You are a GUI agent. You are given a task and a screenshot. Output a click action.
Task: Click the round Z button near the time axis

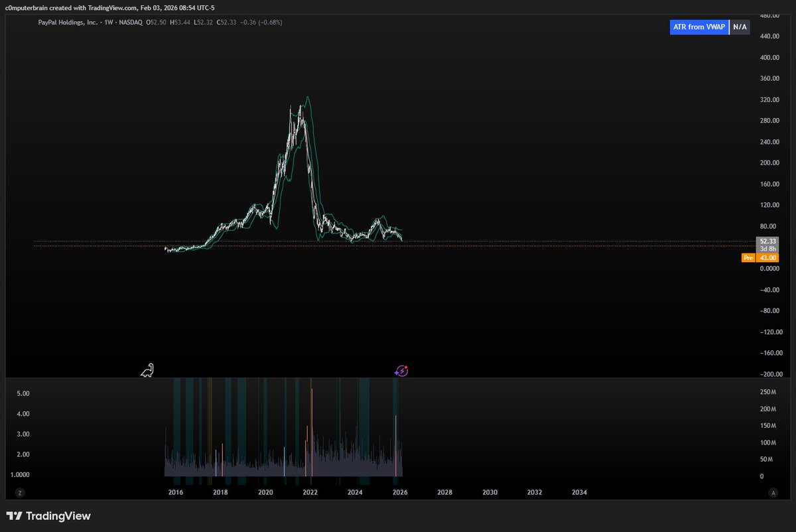click(20, 492)
